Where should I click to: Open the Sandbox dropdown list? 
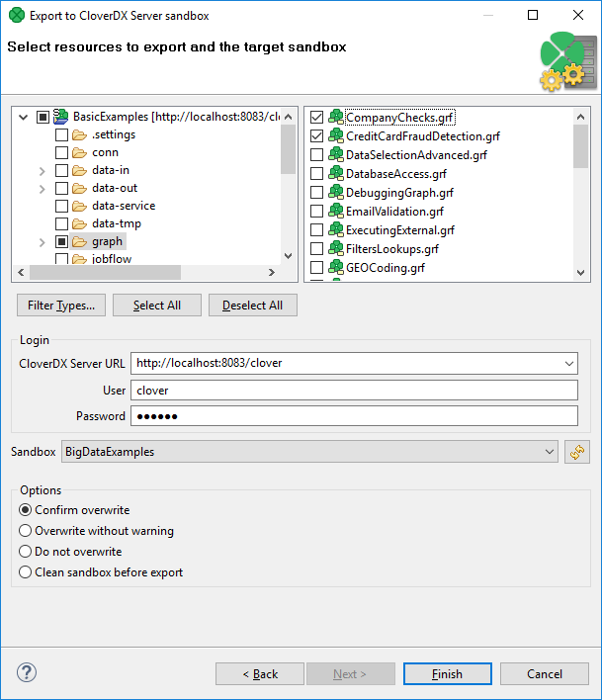tap(550, 452)
